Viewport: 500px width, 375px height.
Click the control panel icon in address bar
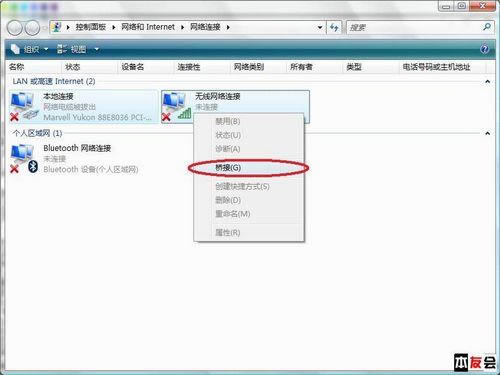click(57, 27)
